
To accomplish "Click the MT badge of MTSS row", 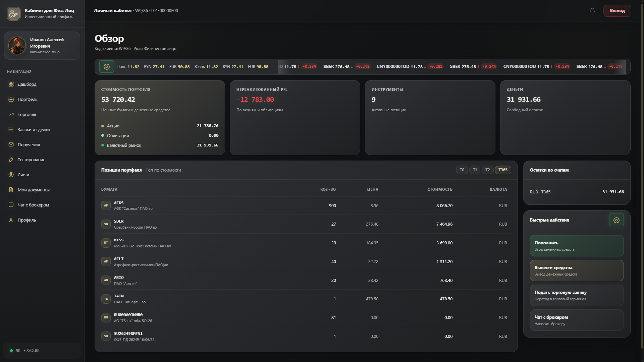I will click(106, 243).
